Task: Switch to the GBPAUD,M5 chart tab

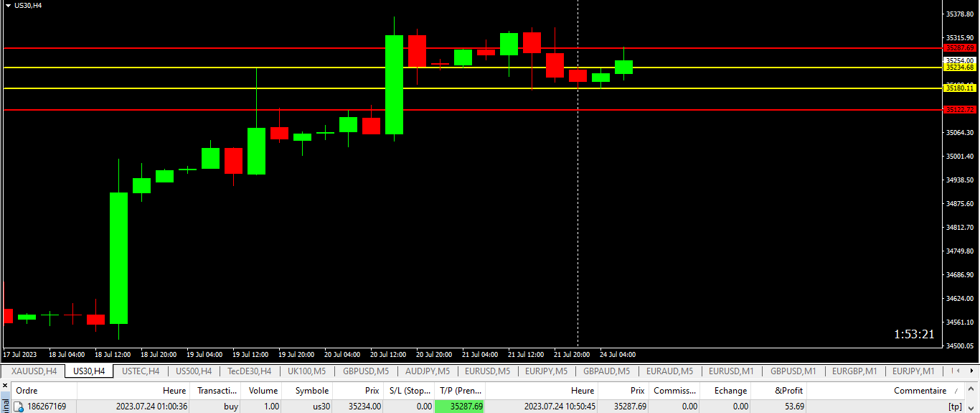Action: tap(606, 371)
